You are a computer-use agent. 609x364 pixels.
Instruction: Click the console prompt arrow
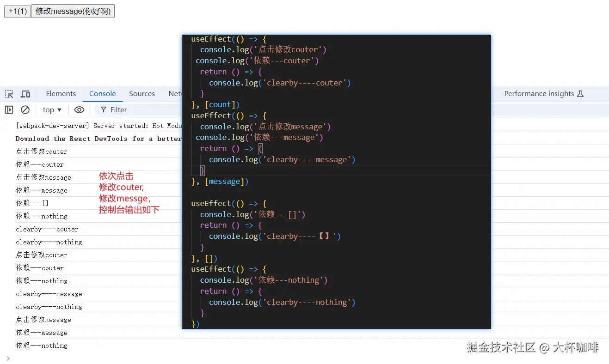[x=8, y=358]
